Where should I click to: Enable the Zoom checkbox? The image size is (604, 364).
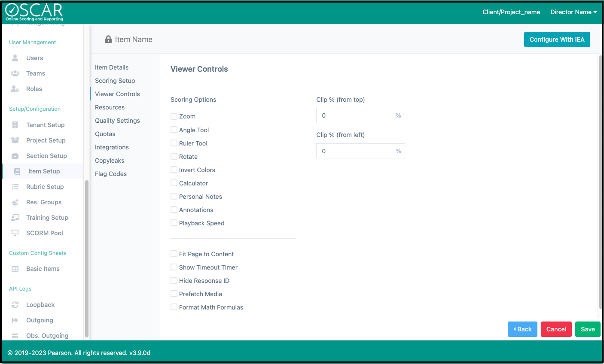coord(174,116)
